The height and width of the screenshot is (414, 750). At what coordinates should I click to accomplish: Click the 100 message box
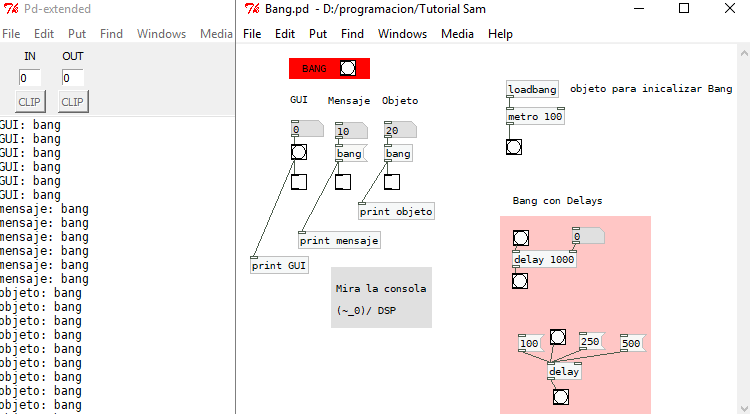(x=531, y=343)
